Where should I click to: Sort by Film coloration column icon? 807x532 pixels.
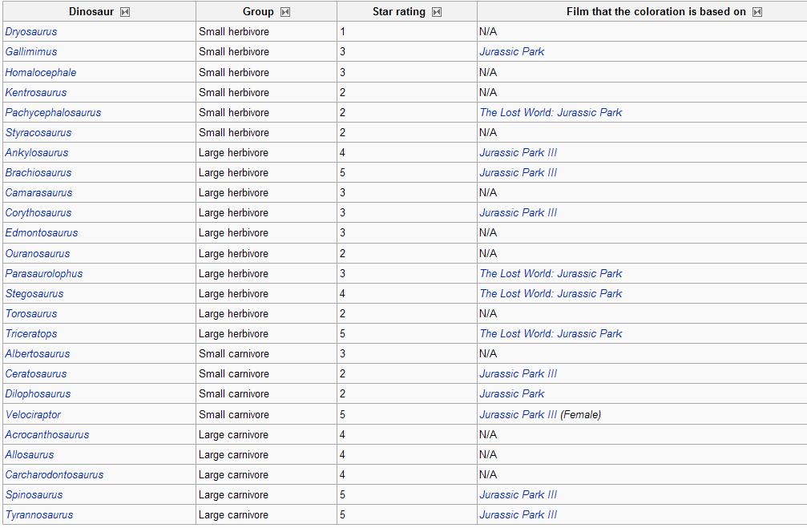[757, 12]
